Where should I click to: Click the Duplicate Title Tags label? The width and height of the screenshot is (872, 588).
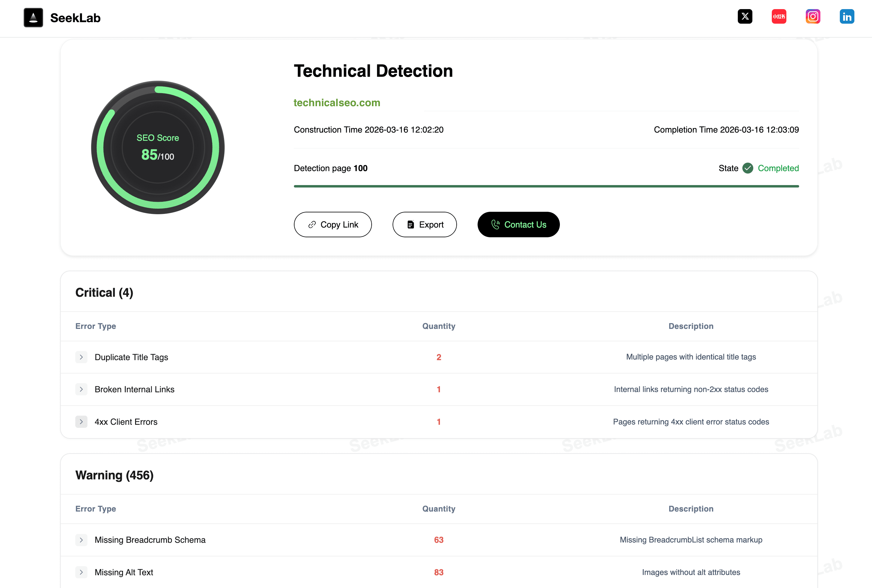point(131,357)
